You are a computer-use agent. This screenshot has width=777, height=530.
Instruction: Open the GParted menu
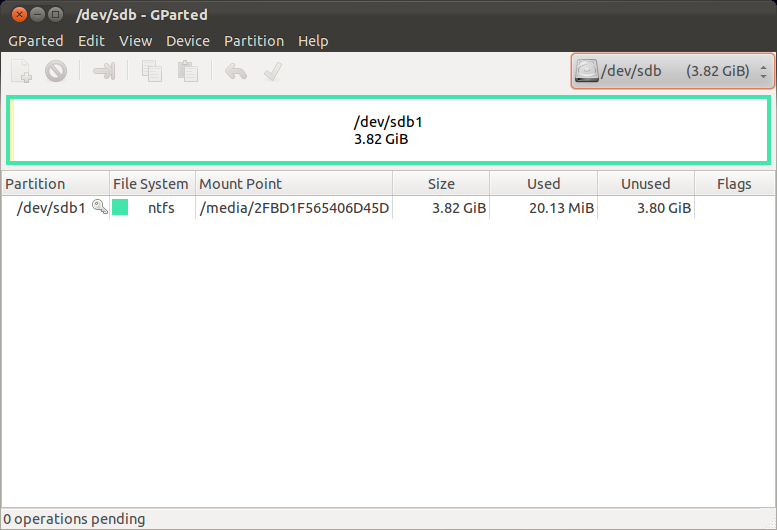click(36, 41)
